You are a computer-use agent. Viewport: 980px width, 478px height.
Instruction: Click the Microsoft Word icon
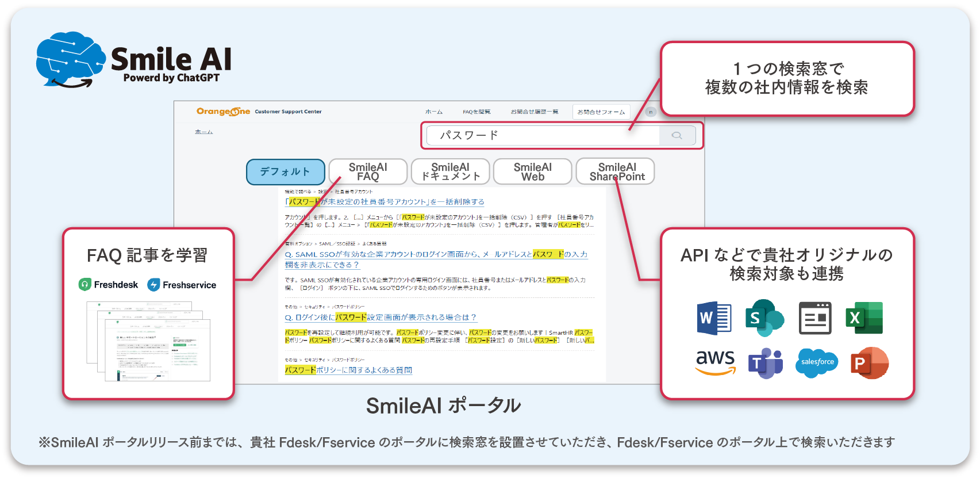click(714, 318)
